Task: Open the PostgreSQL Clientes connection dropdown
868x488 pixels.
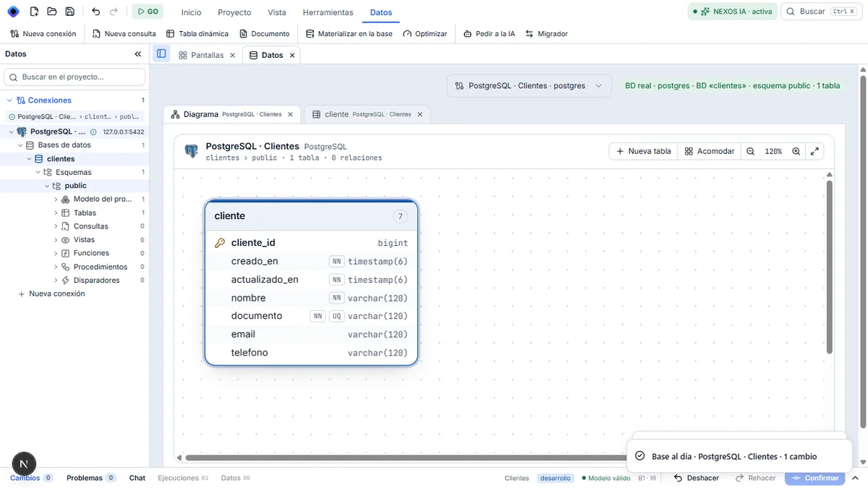Action: pos(529,85)
